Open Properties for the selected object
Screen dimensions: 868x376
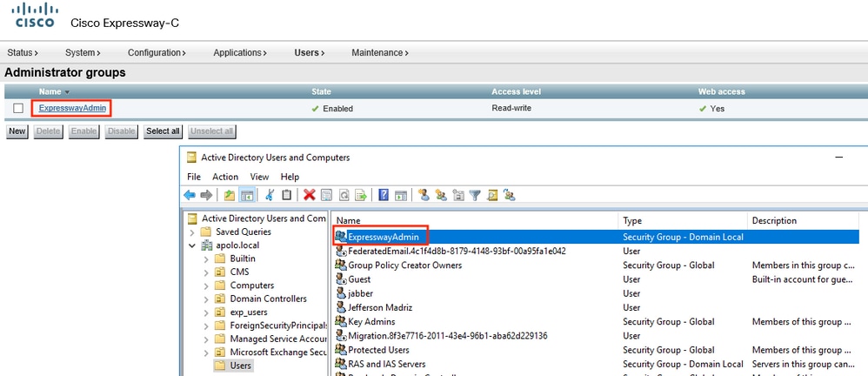pos(326,195)
